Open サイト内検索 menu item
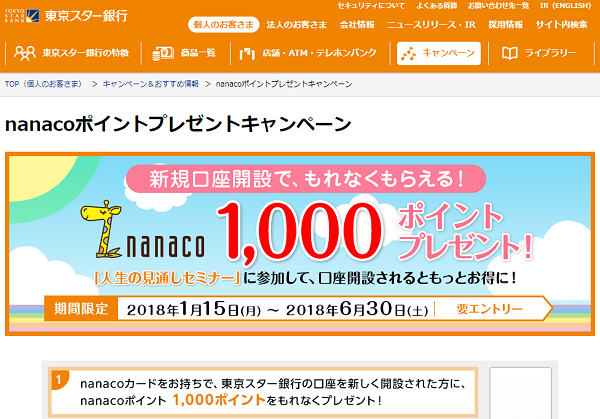 [561, 25]
